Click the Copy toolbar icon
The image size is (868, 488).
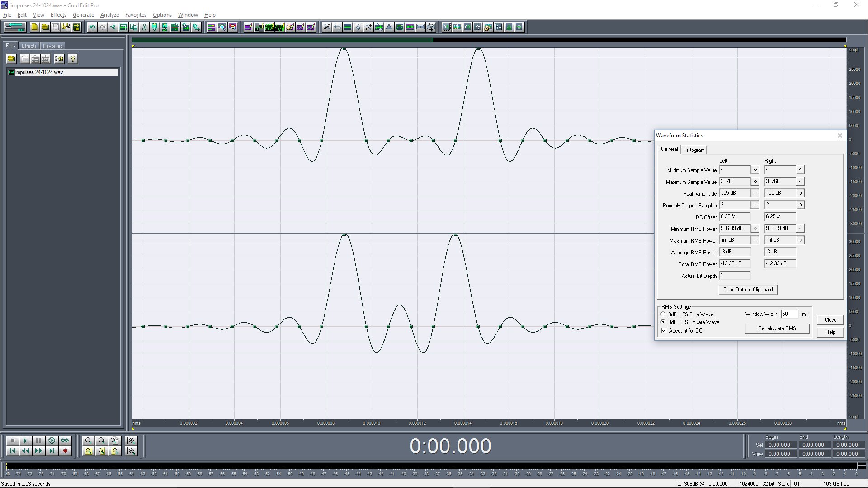pos(134,27)
